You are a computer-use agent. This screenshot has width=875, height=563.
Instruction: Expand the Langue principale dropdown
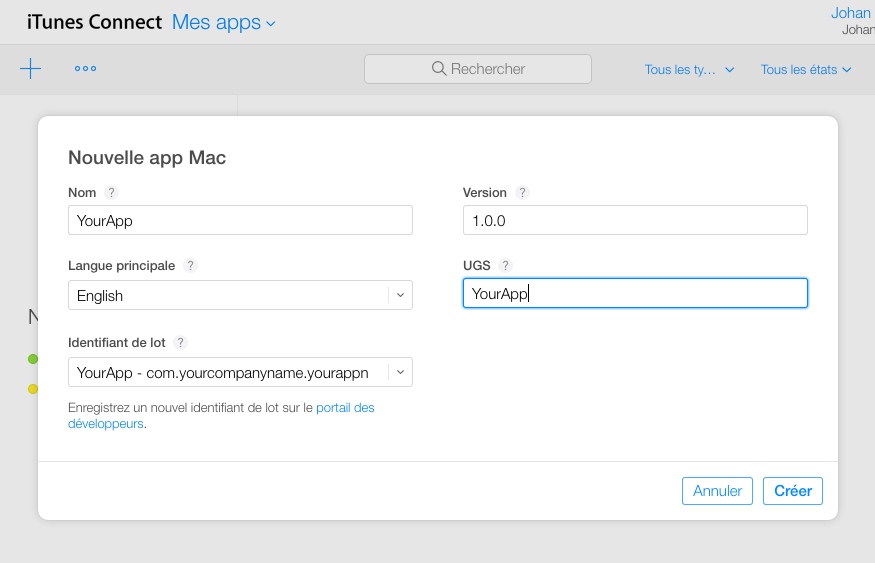point(400,295)
